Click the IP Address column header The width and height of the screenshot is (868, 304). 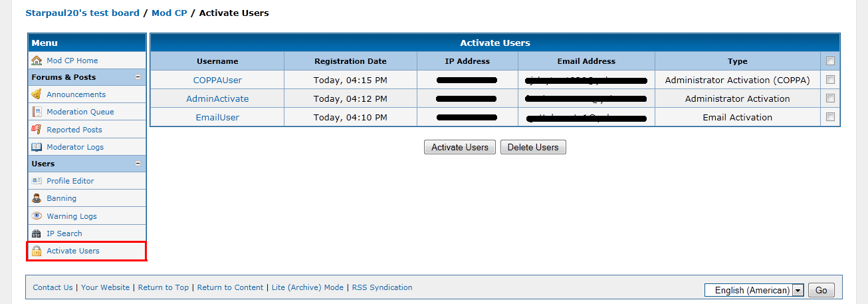(x=467, y=61)
